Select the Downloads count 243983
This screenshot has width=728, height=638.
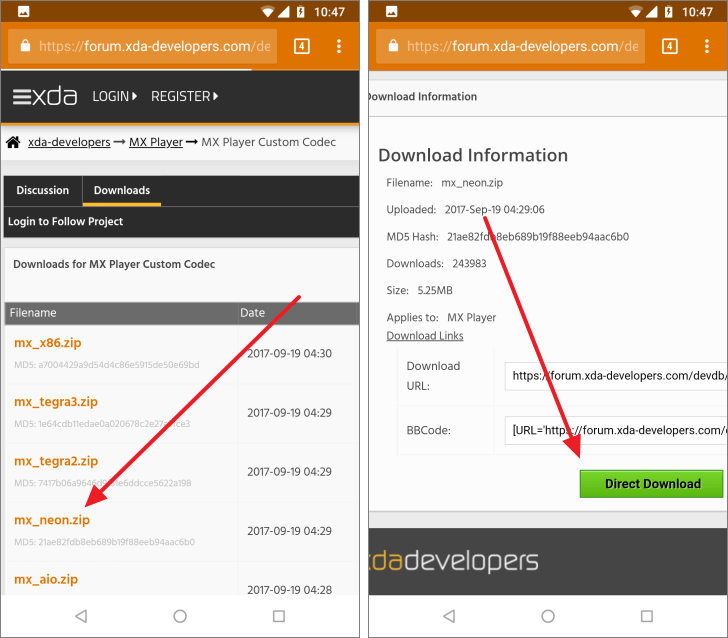(469, 264)
